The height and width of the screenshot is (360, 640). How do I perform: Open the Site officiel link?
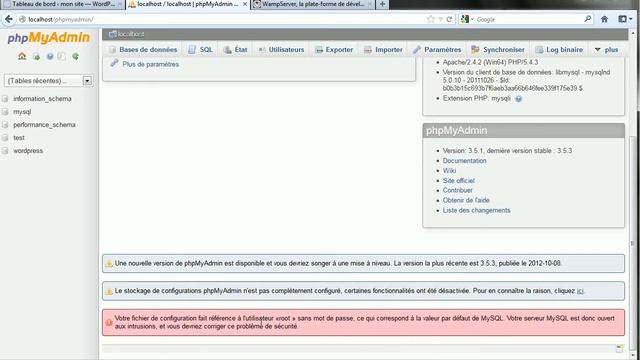tap(459, 180)
